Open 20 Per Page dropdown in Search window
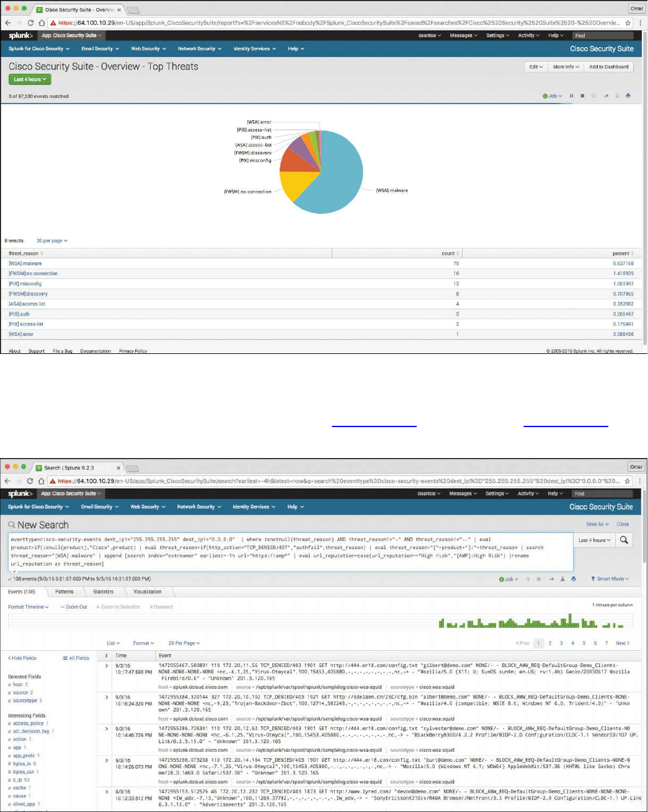 click(184, 643)
